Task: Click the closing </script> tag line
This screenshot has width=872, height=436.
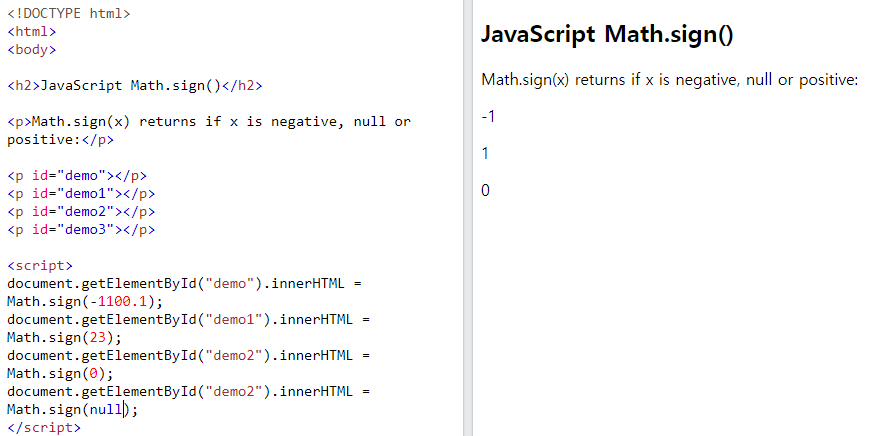Action: click(x=44, y=428)
